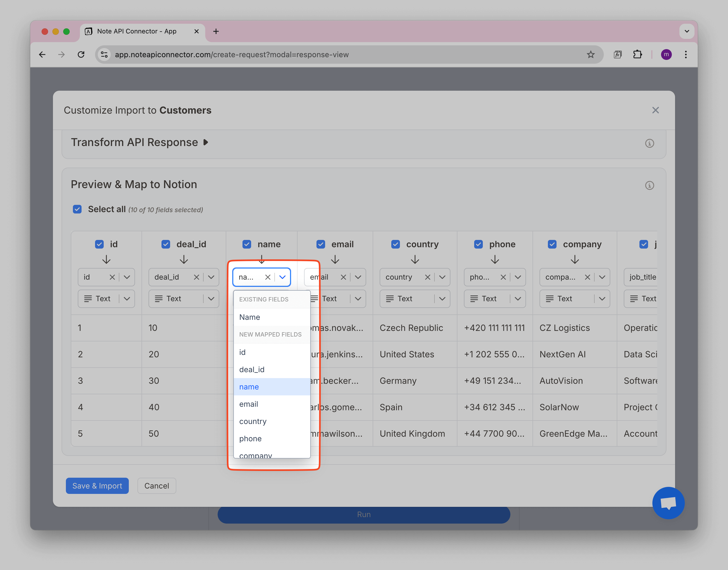Reload the browser page
The image size is (728, 570).
[81, 55]
